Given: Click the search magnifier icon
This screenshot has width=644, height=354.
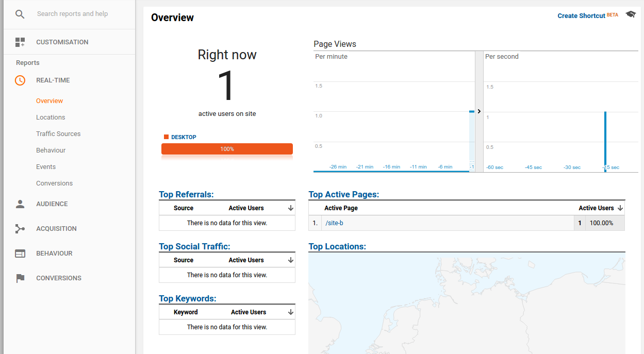Looking at the screenshot, I should (x=20, y=14).
